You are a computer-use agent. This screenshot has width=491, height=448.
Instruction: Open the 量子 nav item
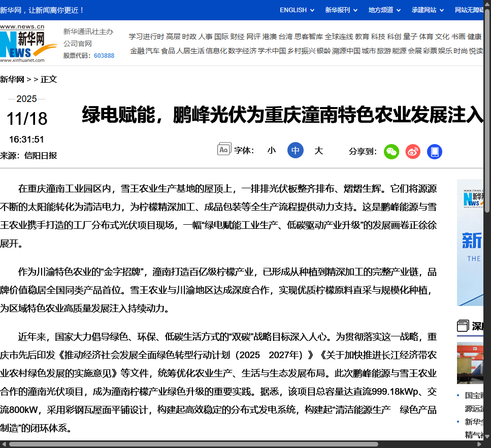(410, 37)
